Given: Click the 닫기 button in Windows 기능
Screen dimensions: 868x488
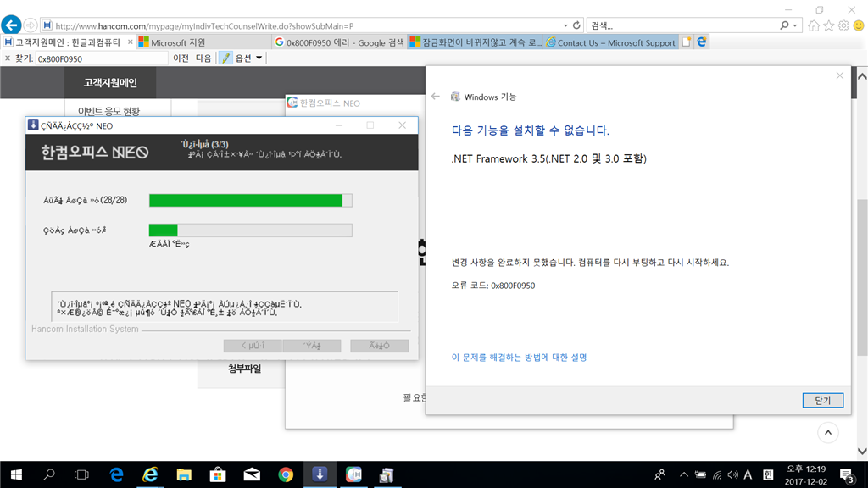Looking at the screenshot, I should tap(822, 400).
